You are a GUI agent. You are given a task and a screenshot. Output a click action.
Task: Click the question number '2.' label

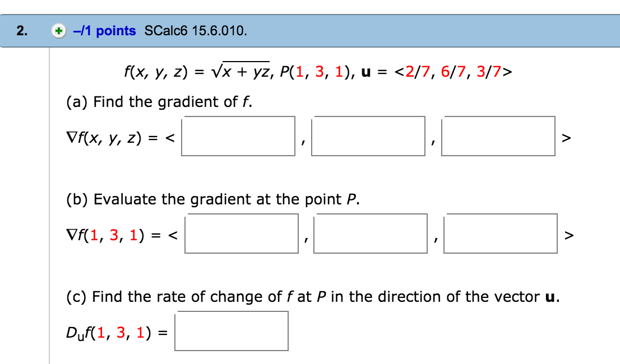(21, 31)
